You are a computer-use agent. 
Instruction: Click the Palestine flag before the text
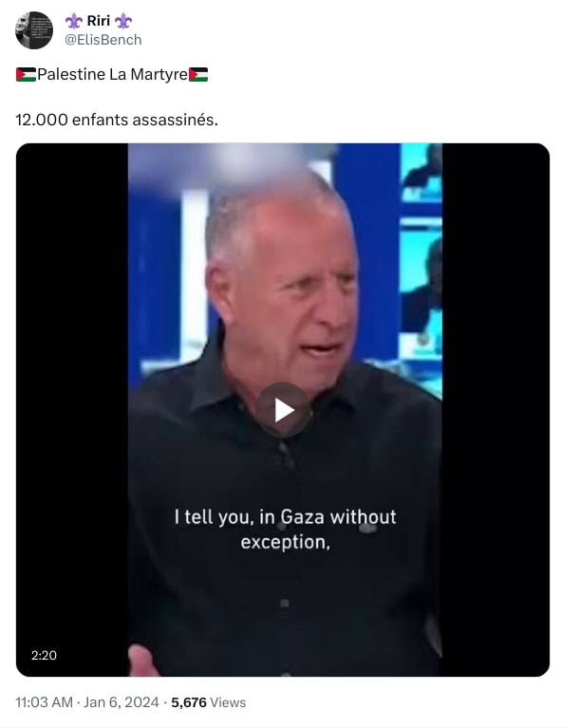point(26,74)
